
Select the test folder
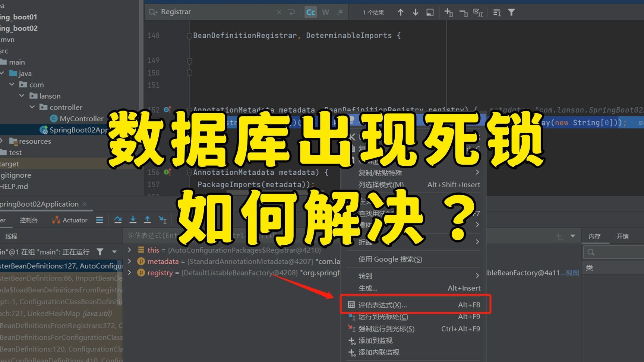(11, 152)
